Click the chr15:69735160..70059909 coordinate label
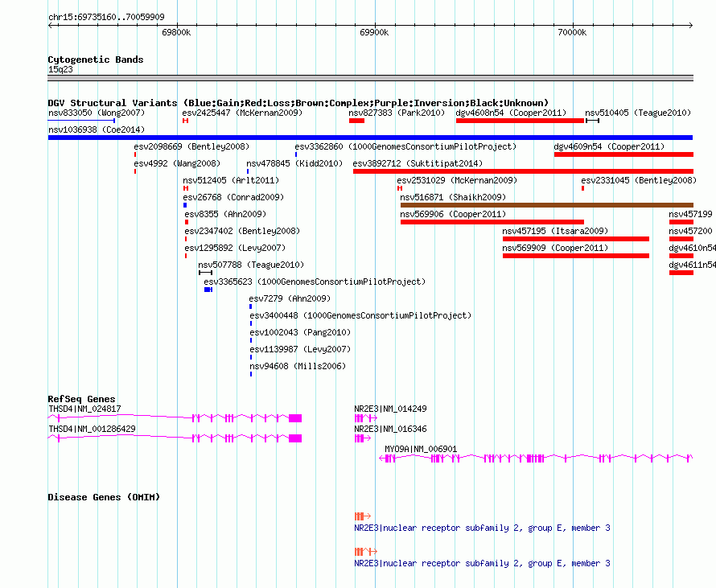Image resolution: width=716 pixels, height=588 pixels. [x=106, y=17]
